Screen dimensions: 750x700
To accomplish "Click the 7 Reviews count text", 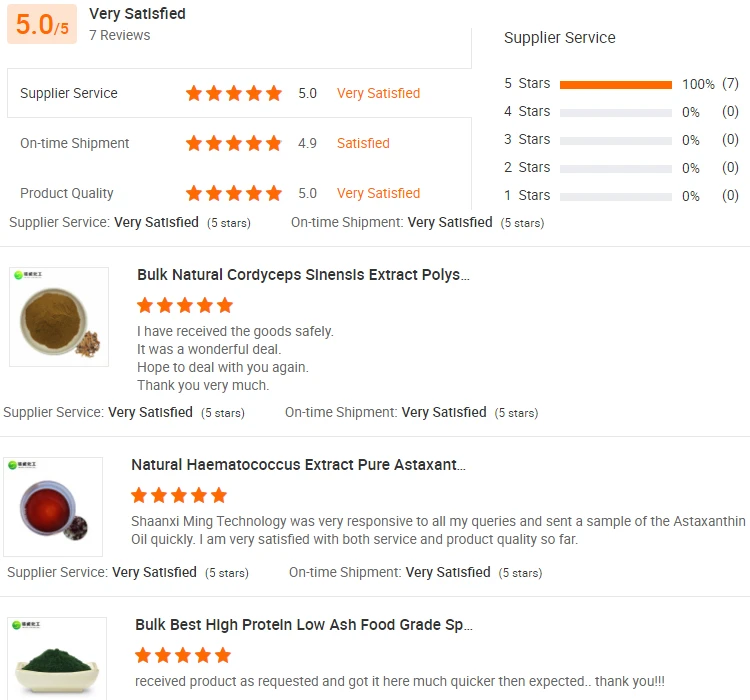I will click(120, 35).
